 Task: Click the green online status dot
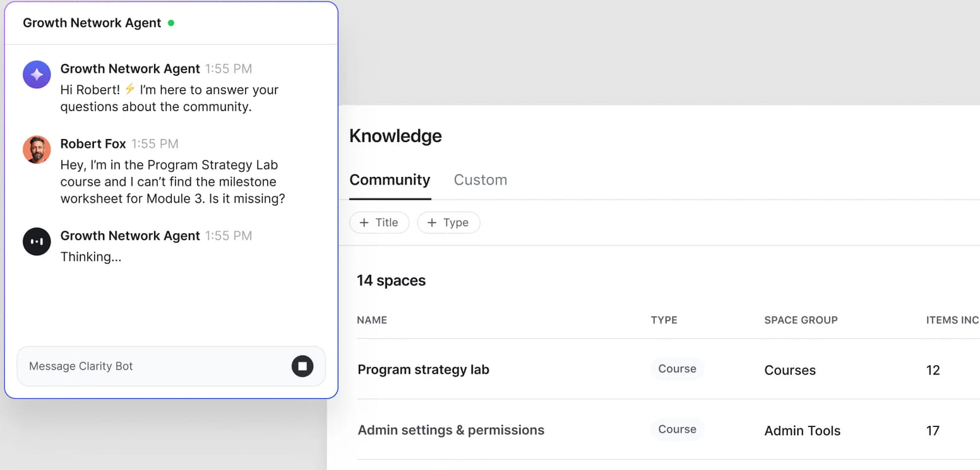pos(171,23)
